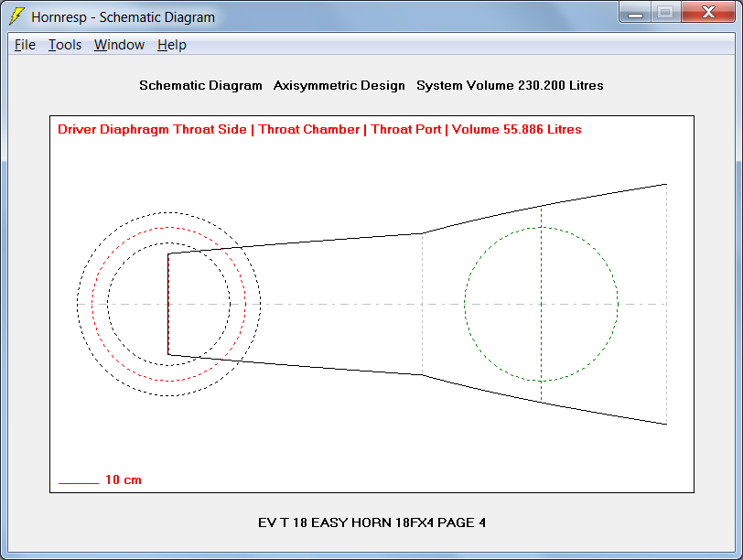
Task: Click 'EV T 18 EASY HORN 18FX4 PAGE 4' caption
Action: 372,522
